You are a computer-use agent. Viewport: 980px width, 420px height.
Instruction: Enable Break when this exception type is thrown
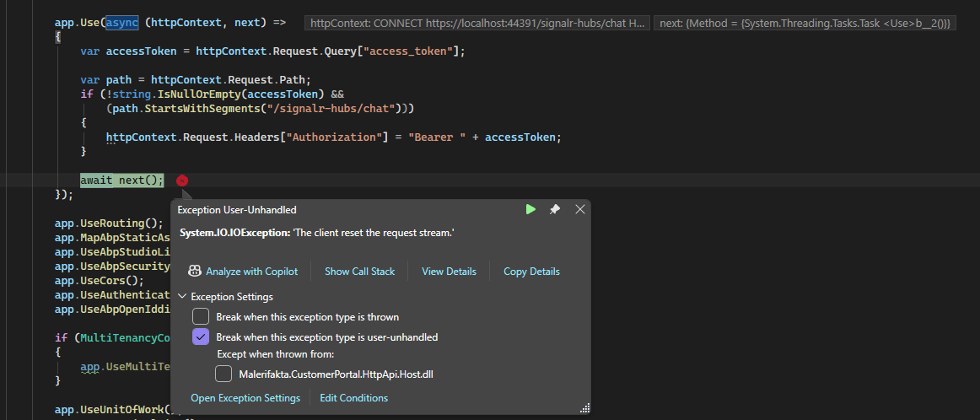[x=201, y=317]
